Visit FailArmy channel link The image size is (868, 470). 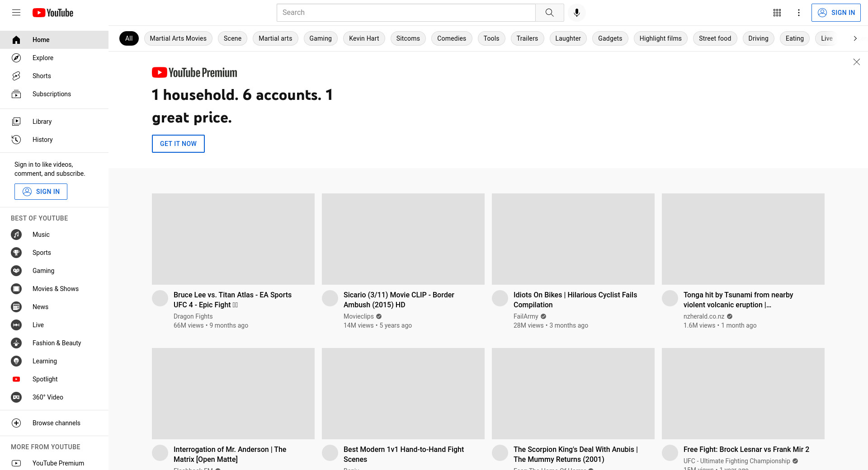tap(526, 316)
